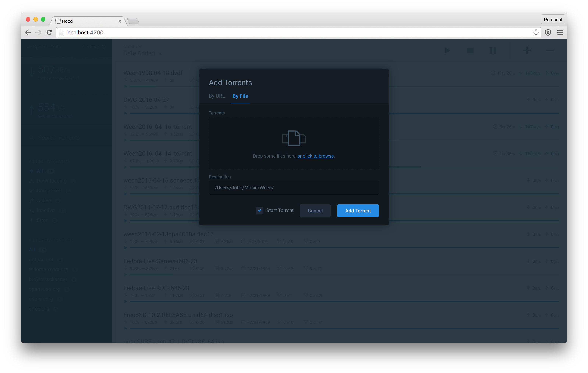Click the files drop zone icon

tap(294, 138)
